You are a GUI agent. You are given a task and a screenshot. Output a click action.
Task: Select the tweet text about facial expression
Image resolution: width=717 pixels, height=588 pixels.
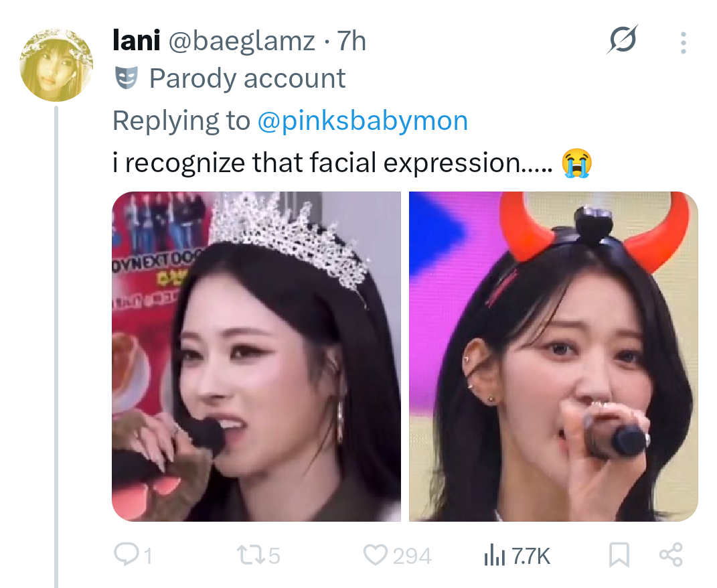point(352,163)
